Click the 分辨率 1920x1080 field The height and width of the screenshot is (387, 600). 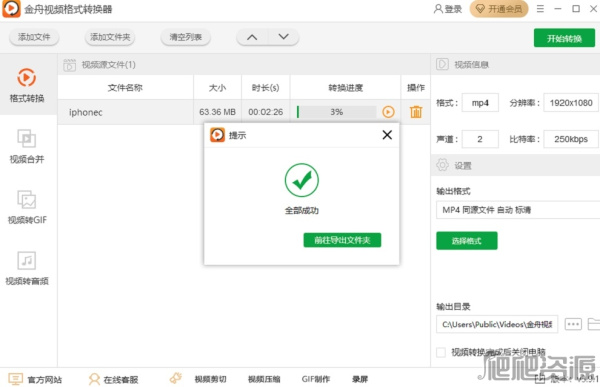pyautogui.click(x=571, y=103)
